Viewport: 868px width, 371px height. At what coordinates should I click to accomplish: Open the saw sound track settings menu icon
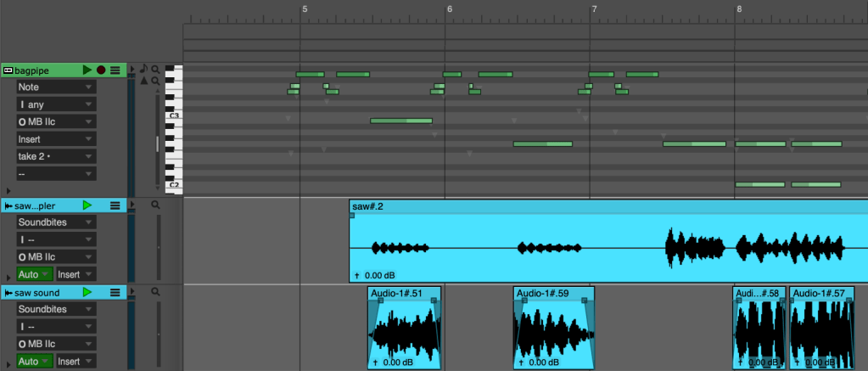pyautogui.click(x=115, y=292)
